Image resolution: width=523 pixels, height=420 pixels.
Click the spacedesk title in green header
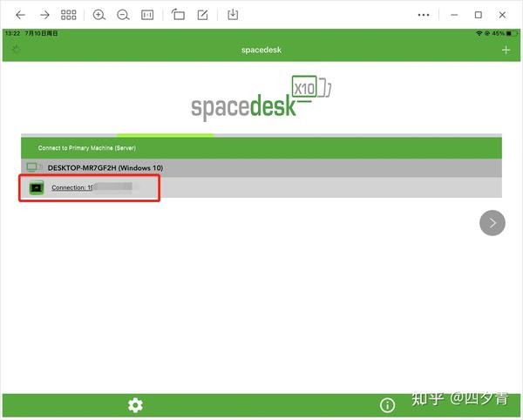pyautogui.click(x=261, y=50)
